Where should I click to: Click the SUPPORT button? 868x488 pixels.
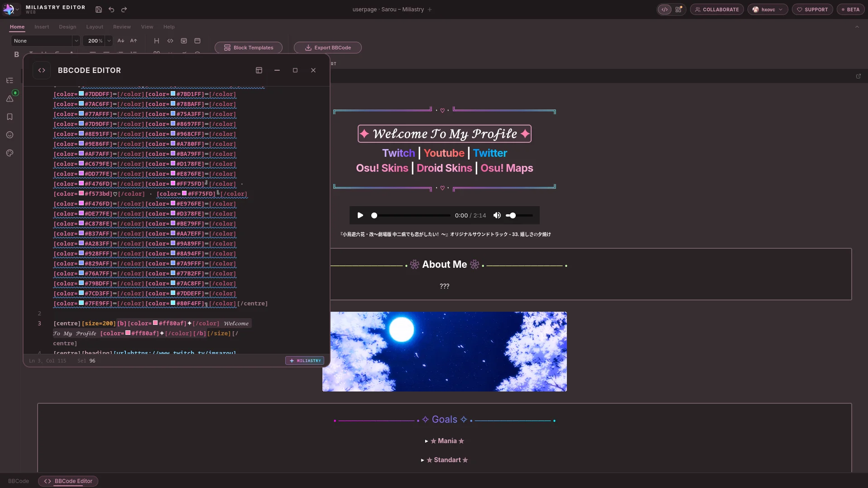pyautogui.click(x=812, y=10)
